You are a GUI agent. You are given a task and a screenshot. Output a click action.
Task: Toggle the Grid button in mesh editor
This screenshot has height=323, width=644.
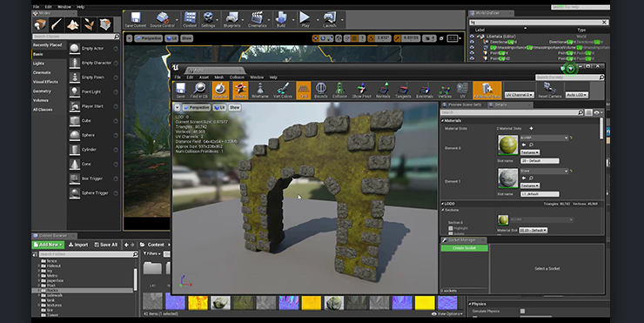[303, 91]
